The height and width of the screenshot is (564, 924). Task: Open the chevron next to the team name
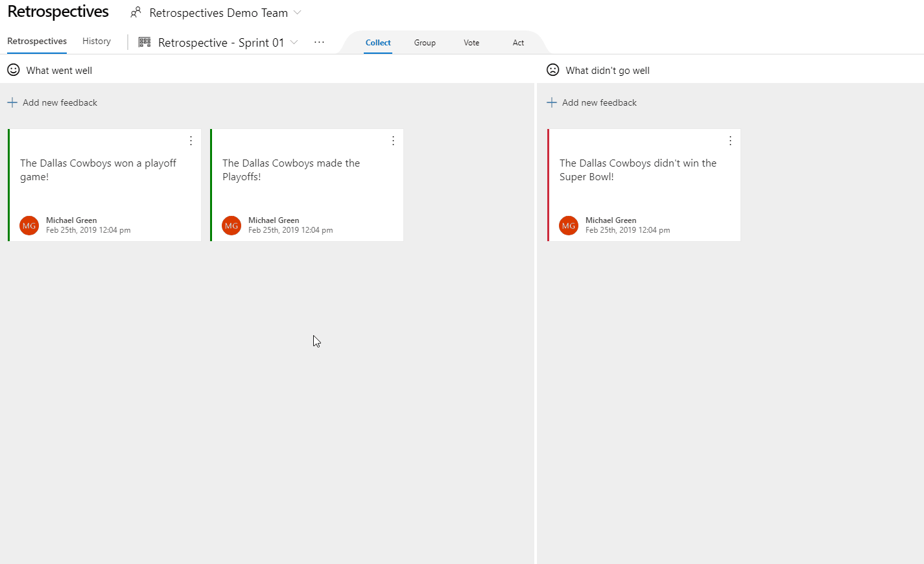296,12
